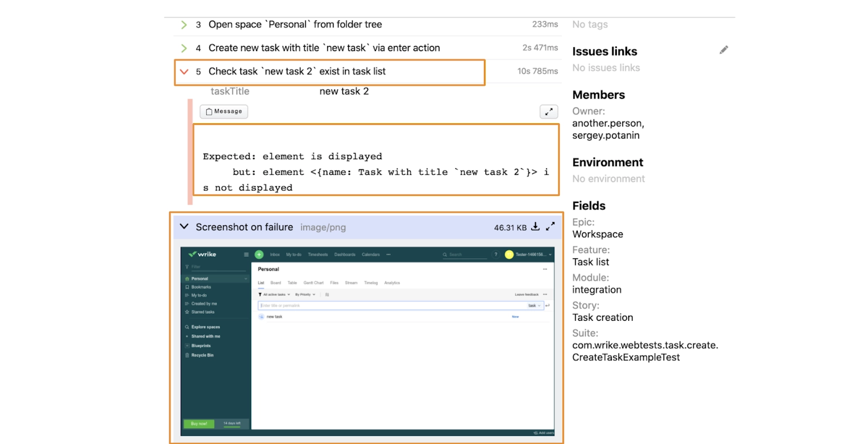The height and width of the screenshot is (444, 868).
Task: Expand error message to fullscreen
Action: coord(549,111)
